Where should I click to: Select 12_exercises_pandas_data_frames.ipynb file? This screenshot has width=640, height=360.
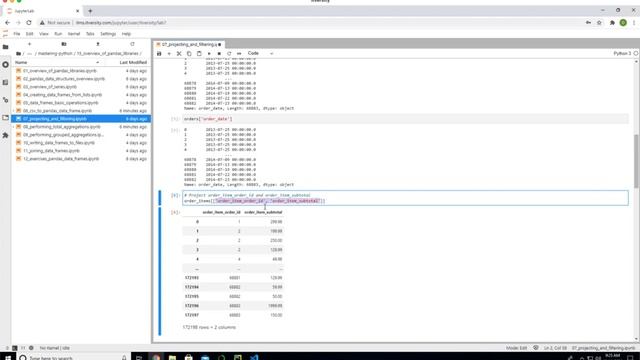81,159
